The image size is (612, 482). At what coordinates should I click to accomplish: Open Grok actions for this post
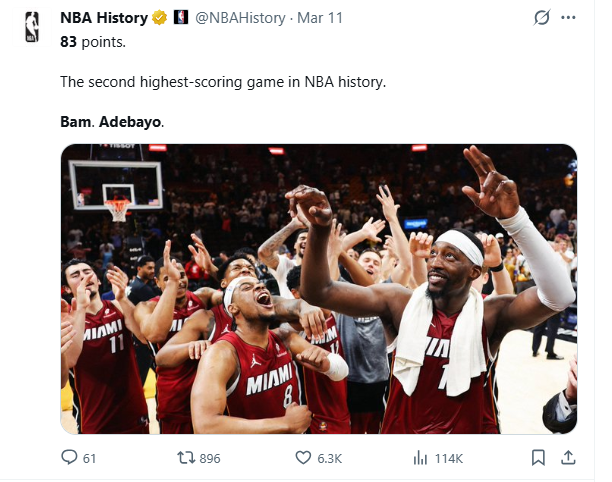point(543,18)
